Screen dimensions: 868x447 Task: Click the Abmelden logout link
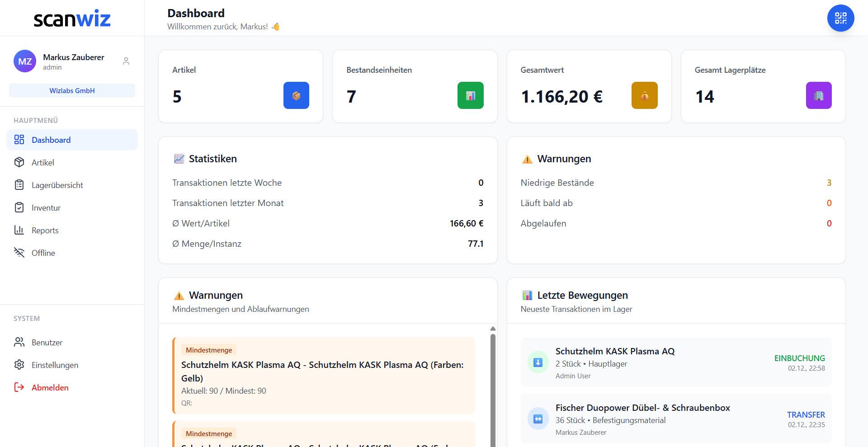(50, 387)
